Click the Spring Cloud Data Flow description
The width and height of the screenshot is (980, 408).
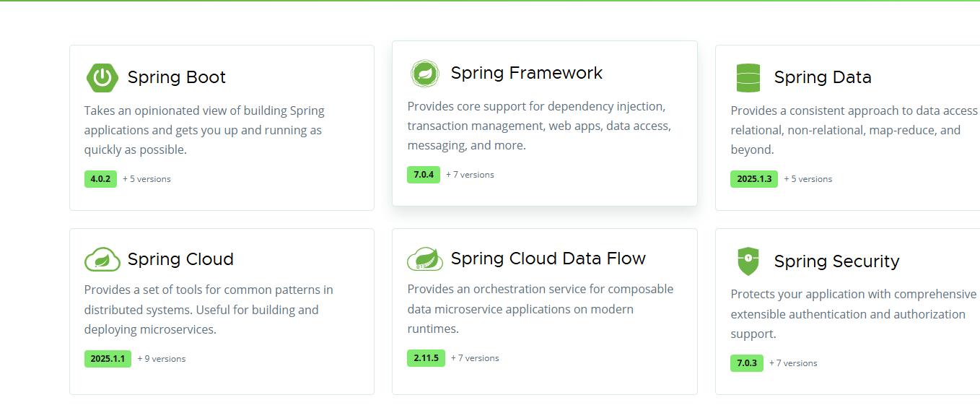[x=541, y=309]
